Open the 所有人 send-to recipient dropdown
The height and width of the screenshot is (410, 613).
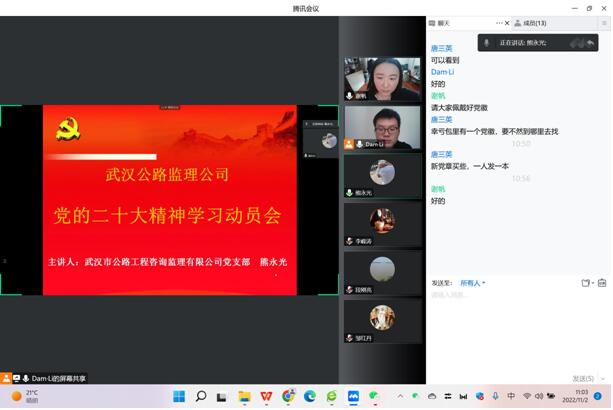[x=473, y=283]
